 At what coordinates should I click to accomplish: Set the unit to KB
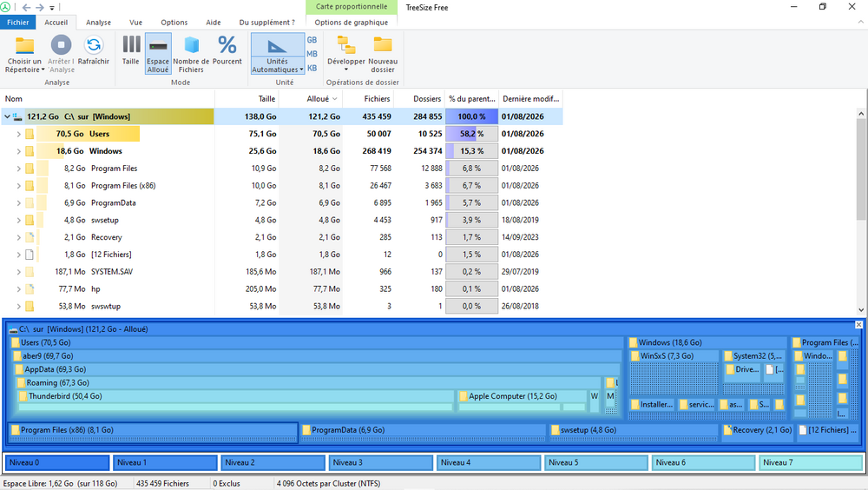pos(312,68)
